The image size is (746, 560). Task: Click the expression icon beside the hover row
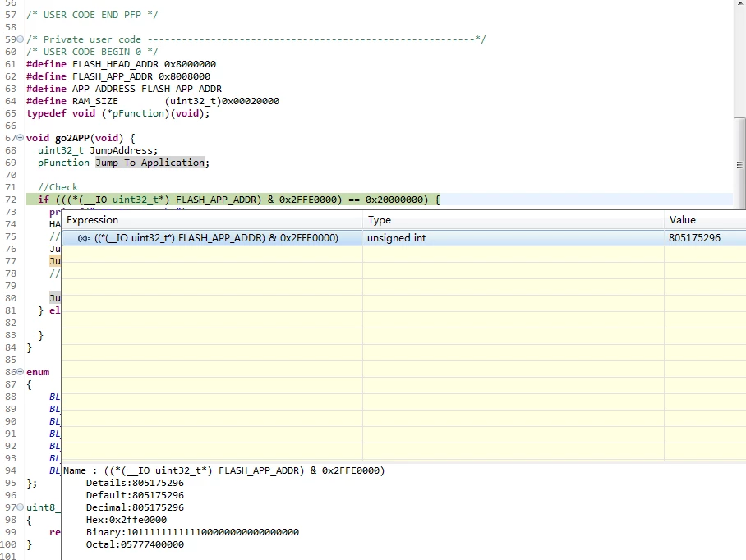click(84, 238)
